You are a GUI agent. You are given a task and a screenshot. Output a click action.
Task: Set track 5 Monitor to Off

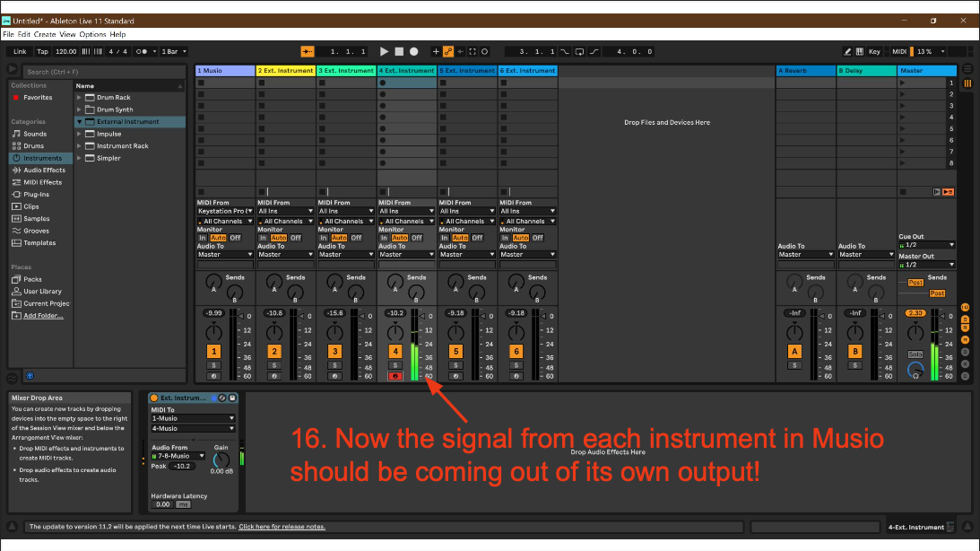click(477, 238)
